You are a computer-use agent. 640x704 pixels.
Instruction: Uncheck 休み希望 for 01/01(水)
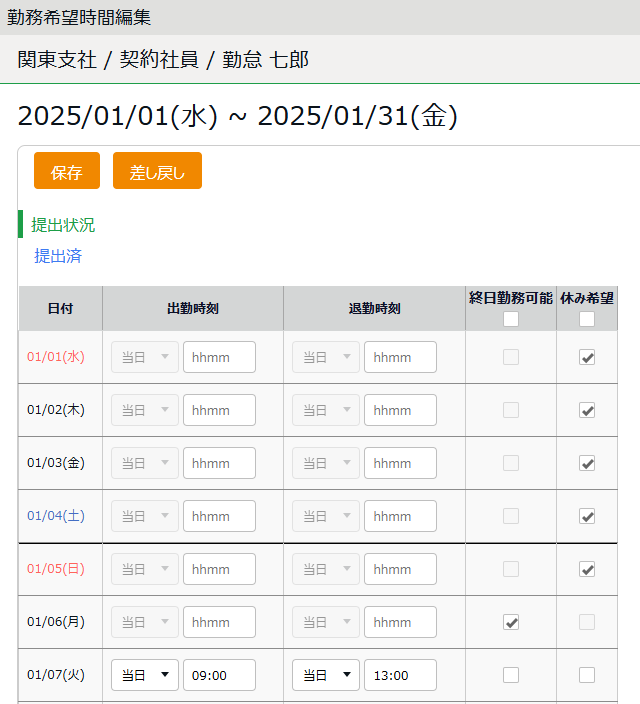[587, 357]
